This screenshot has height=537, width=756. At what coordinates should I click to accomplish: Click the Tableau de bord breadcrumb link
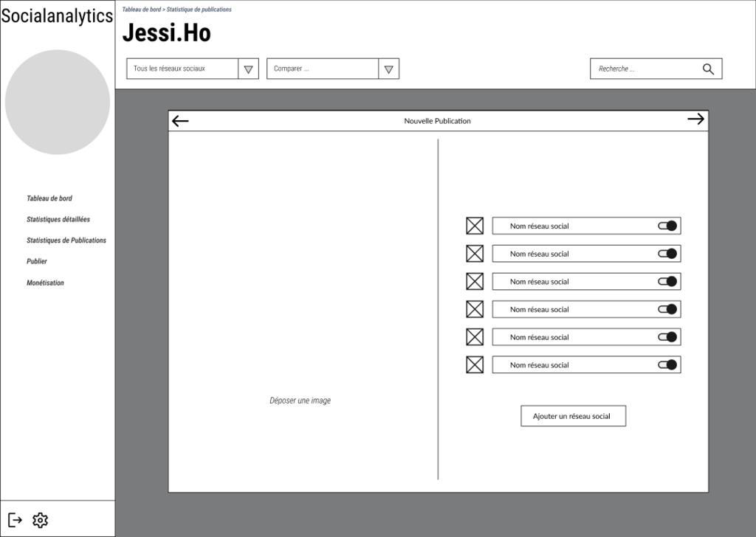[x=141, y=10]
